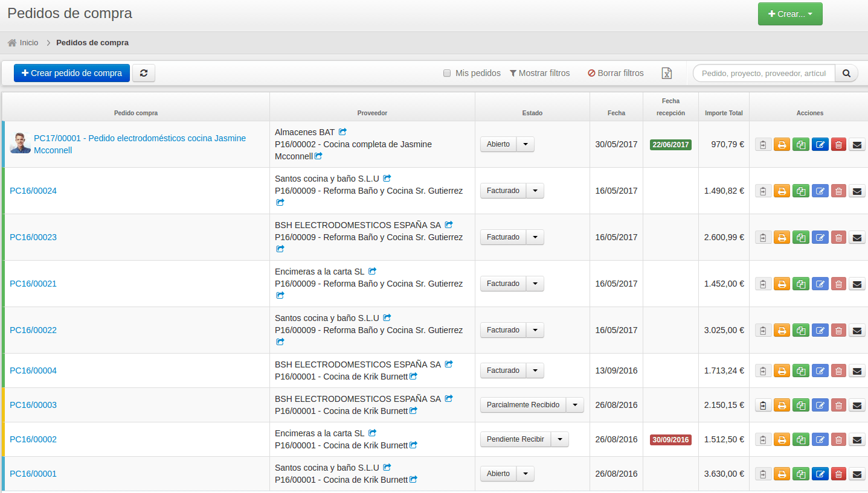This screenshot has width=868, height=493.
Task: Run search with magnifier button
Action: [x=846, y=73]
